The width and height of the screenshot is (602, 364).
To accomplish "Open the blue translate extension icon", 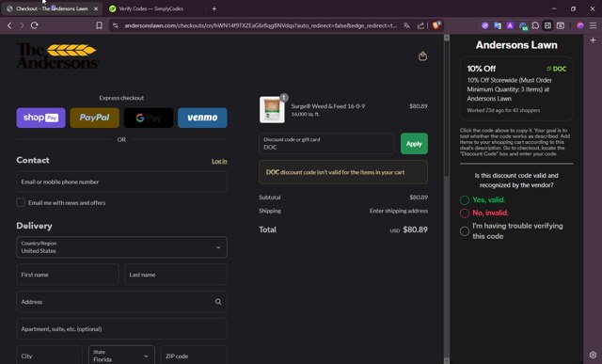I will click(x=498, y=25).
